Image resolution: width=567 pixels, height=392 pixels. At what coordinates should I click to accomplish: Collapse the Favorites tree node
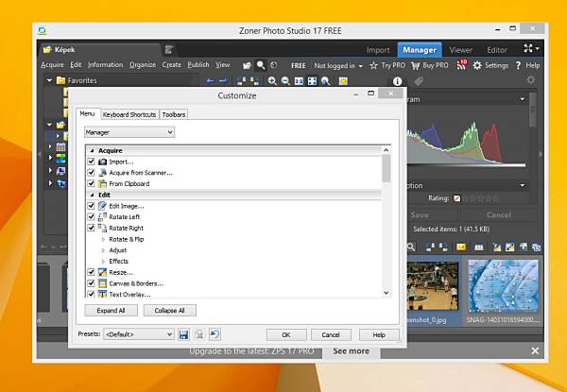tap(49, 80)
